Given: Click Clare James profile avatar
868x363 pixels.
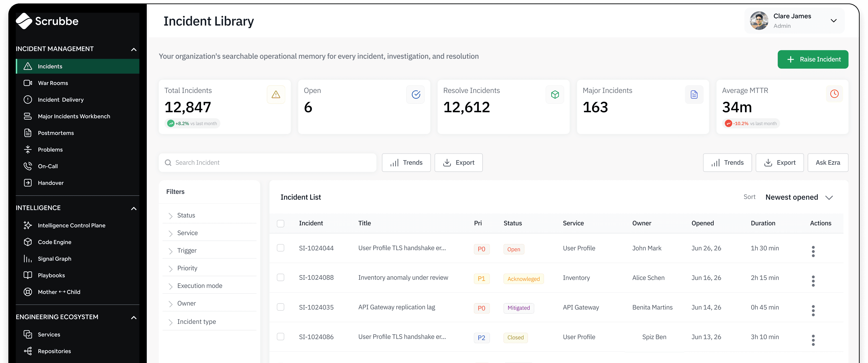Looking at the screenshot, I should 759,21.
